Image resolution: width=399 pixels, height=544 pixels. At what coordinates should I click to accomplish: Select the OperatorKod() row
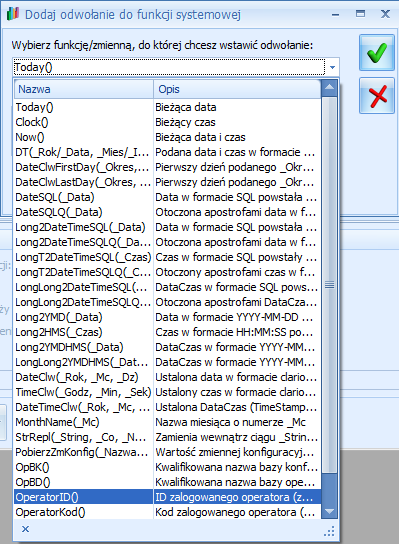(x=168, y=512)
